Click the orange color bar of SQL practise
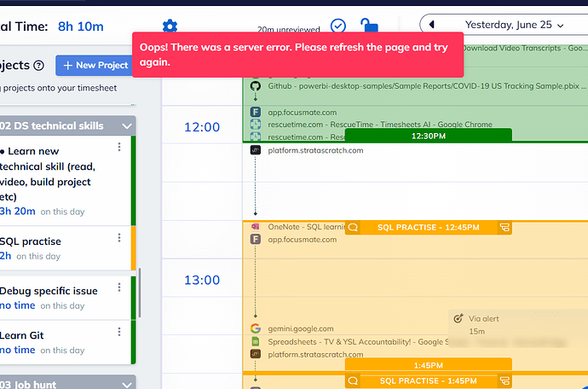588x389 pixels. click(x=133, y=248)
